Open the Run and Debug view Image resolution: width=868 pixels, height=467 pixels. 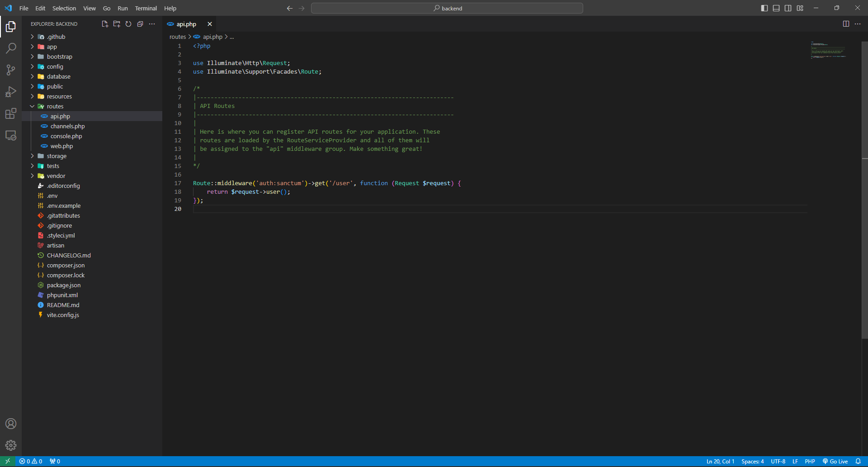[x=11, y=92]
